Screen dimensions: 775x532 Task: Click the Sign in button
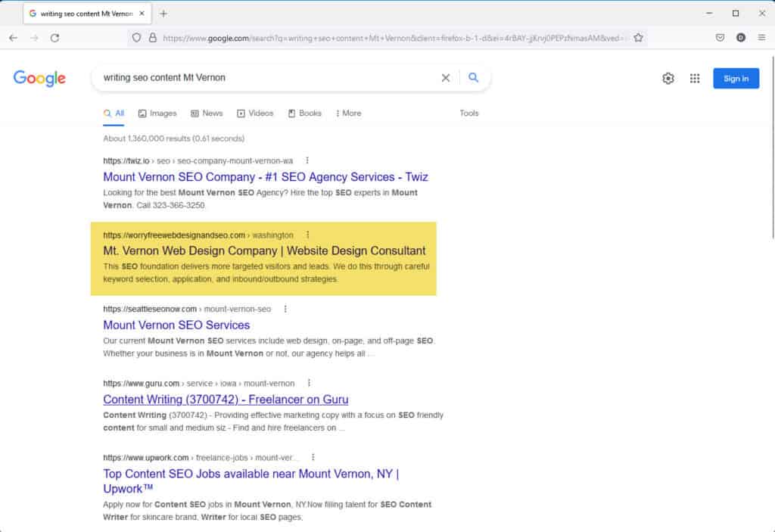(x=736, y=78)
